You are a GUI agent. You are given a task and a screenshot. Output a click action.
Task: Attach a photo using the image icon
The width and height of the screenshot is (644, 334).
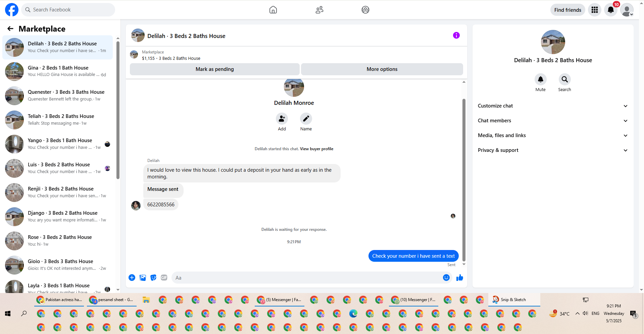[x=143, y=278]
